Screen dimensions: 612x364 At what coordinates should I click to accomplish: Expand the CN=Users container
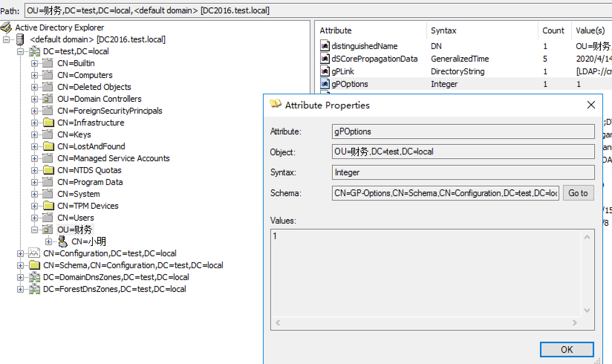click(35, 218)
